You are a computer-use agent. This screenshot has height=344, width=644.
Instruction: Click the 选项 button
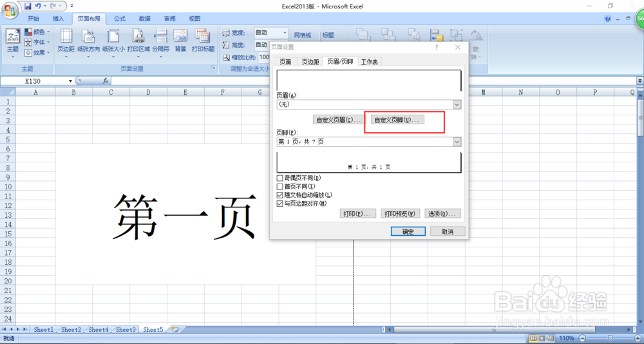(x=443, y=214)
